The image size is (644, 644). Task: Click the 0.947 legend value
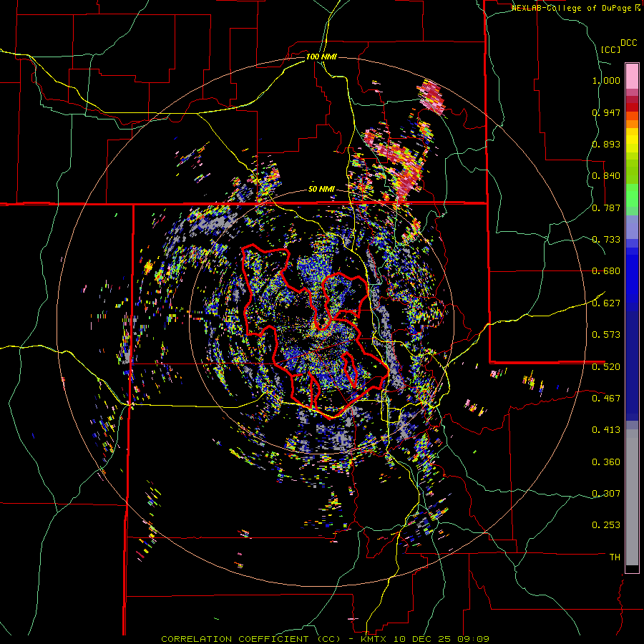pyautogui.click(x=606, y=112)
